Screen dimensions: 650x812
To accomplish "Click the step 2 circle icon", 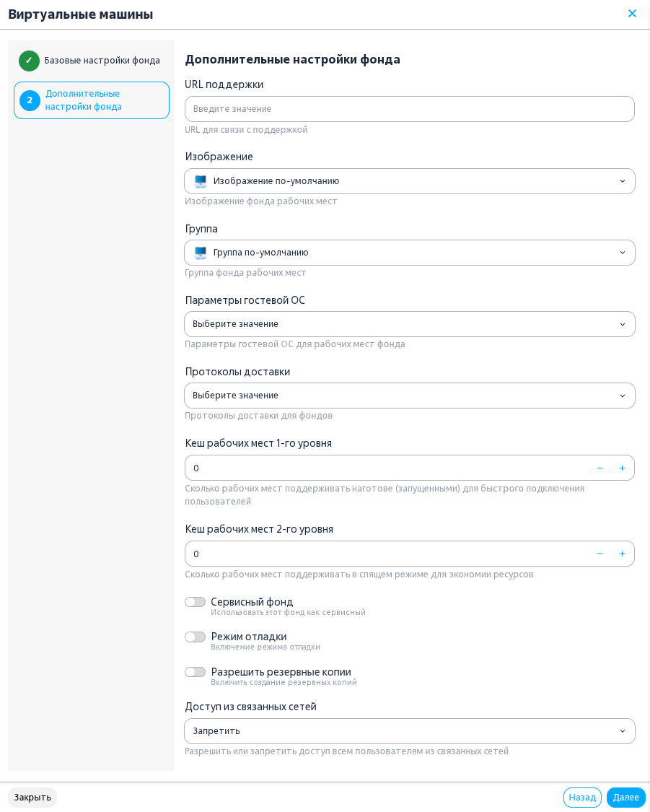I will (x=30, y=100).
